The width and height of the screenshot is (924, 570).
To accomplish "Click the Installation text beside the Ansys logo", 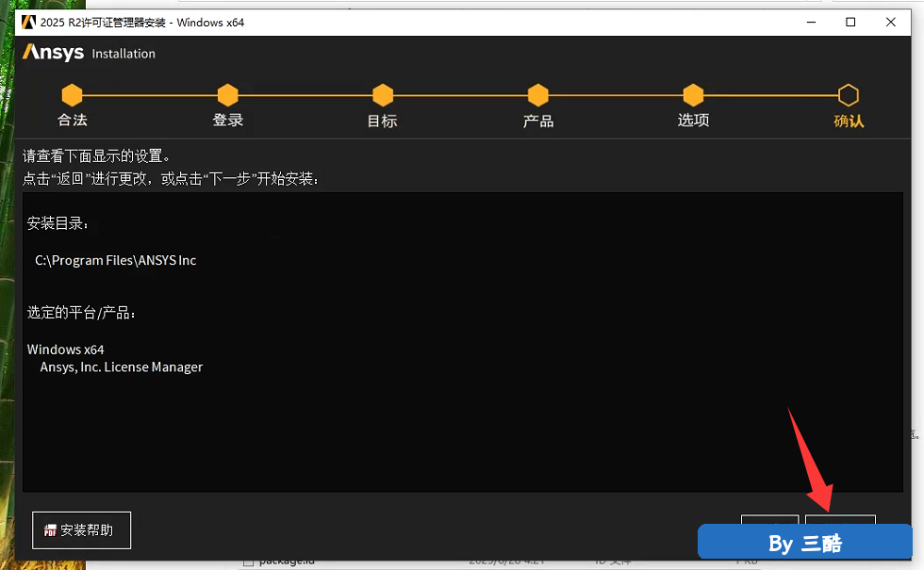I will tap(124, 54).
